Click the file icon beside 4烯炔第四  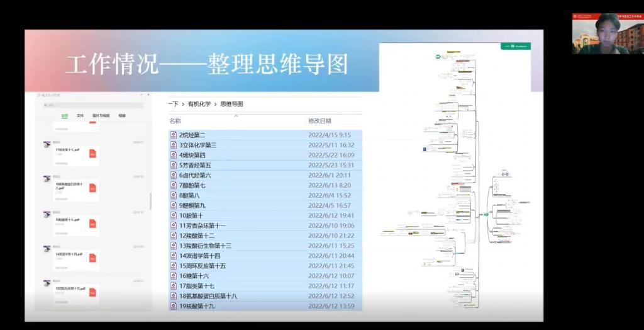174,155
